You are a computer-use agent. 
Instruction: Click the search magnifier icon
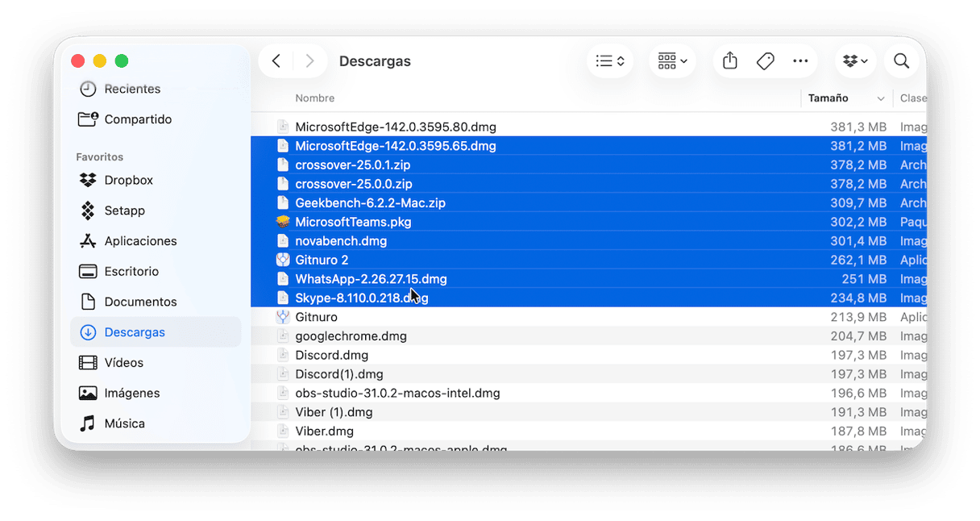902,61
